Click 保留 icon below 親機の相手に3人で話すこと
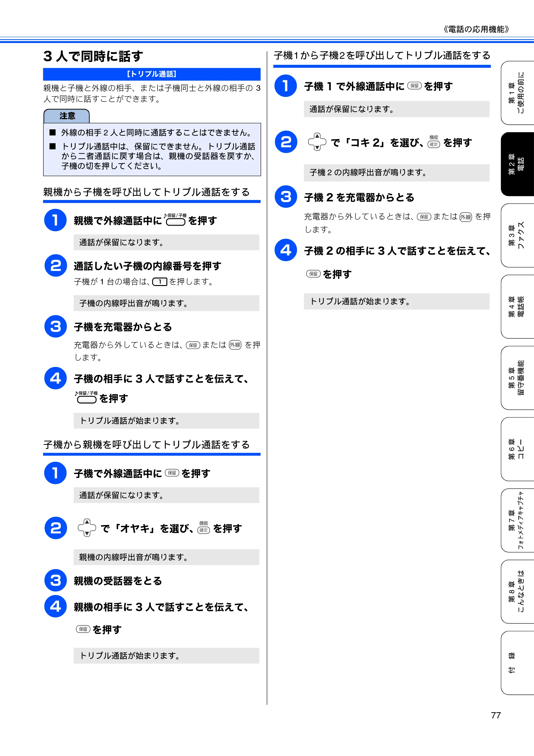This screenshot has width=534, height=756. [x=83, y=629]
